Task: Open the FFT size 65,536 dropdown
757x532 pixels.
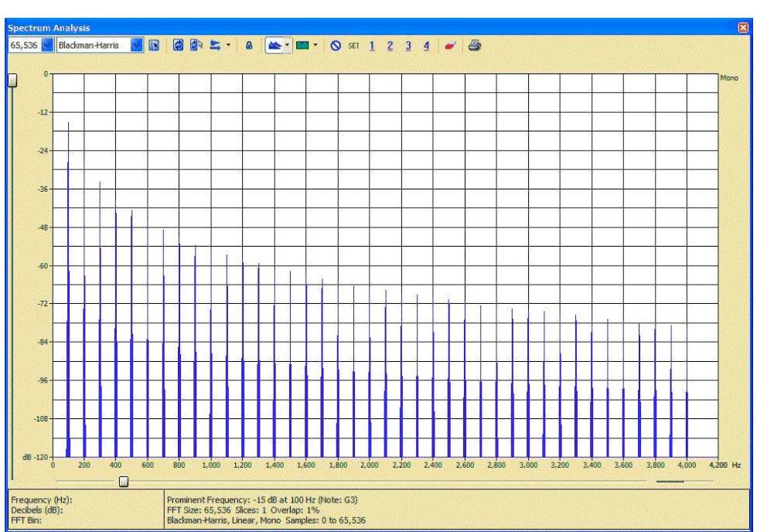Action: point(46,46)
